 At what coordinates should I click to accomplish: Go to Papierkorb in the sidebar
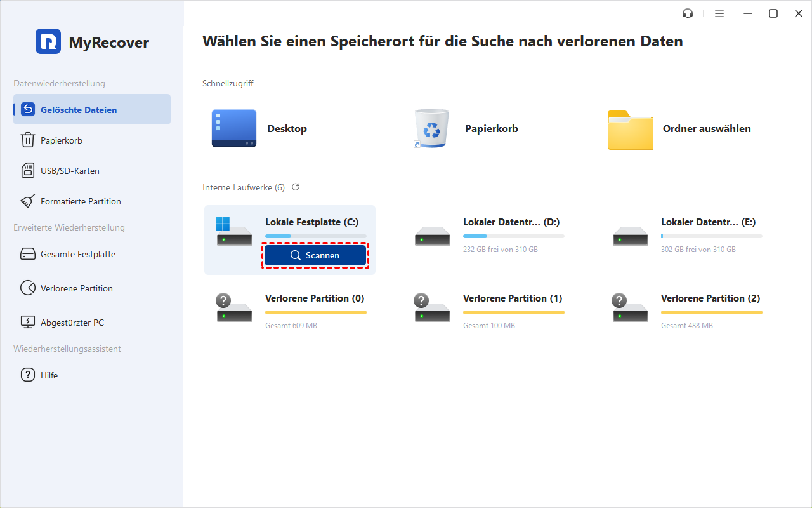tap(62, 140)
